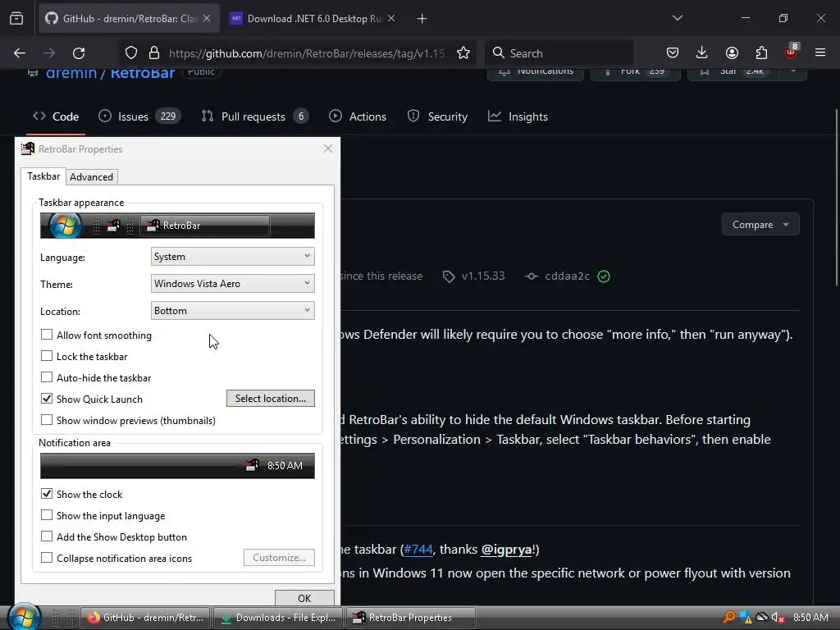This screenshot has height=630, width=840.
Task: Open the Language dropdown set to System
Action: point(232,257)
